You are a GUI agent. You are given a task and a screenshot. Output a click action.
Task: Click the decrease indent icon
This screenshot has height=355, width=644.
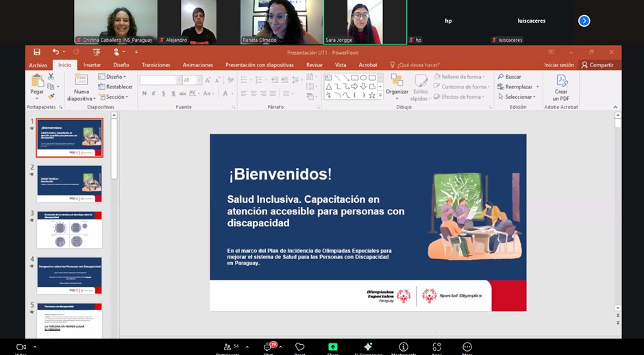point(274,79)
